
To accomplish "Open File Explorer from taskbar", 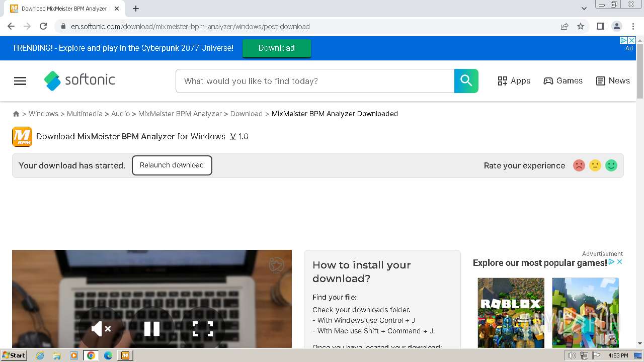I will tap(57, 355).
